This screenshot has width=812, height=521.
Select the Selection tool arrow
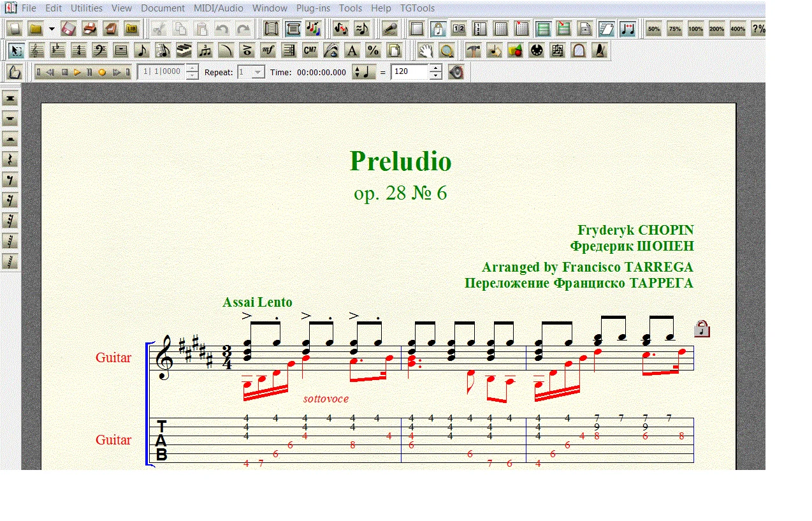point(17,50)
